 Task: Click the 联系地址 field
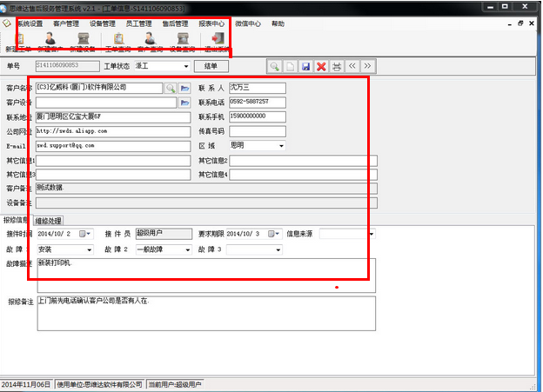[113, 117]
